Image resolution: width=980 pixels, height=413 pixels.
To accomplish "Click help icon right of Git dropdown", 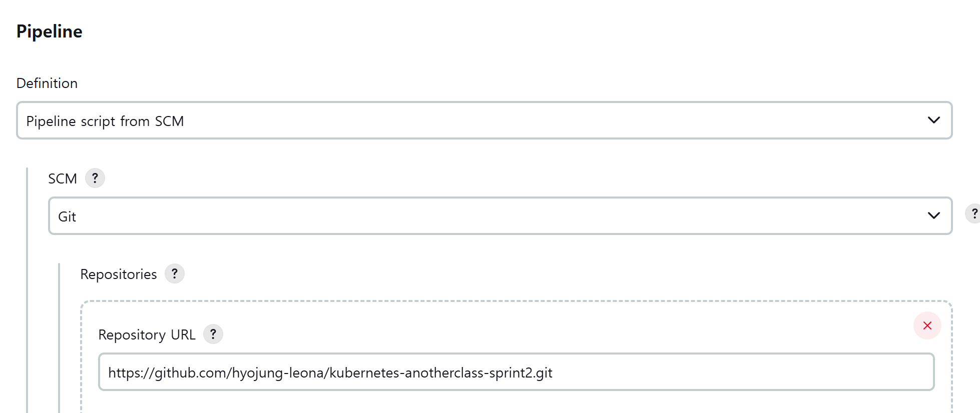I will (x=973, y=214).
